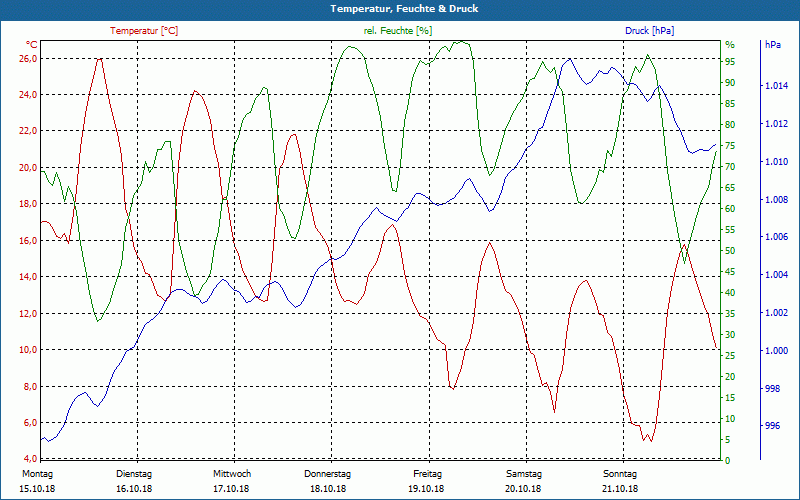Click the 60 humidity axis value

pos(730,209)
